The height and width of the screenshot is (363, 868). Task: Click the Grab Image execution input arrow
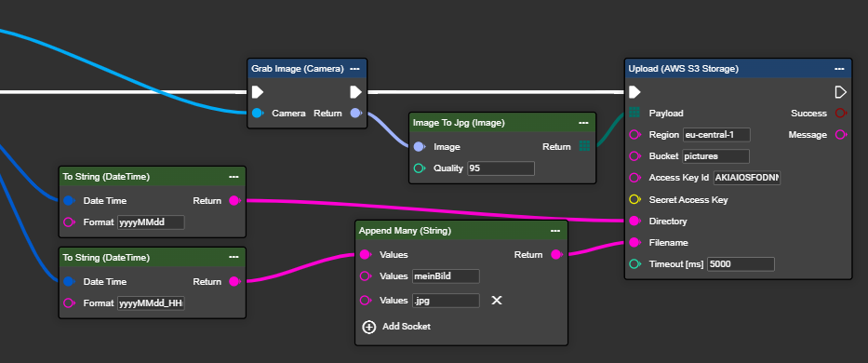258,92
